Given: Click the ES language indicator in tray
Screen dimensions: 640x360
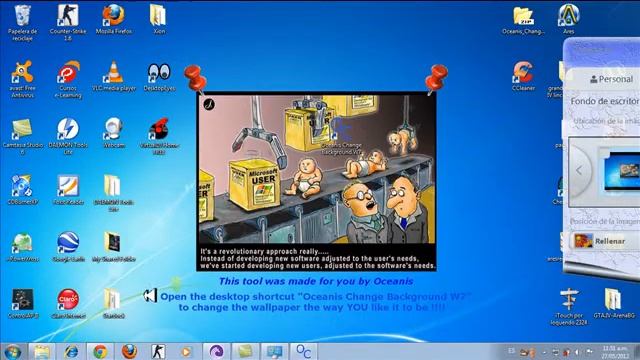Looking at the screenshot, I should (511, 351).
